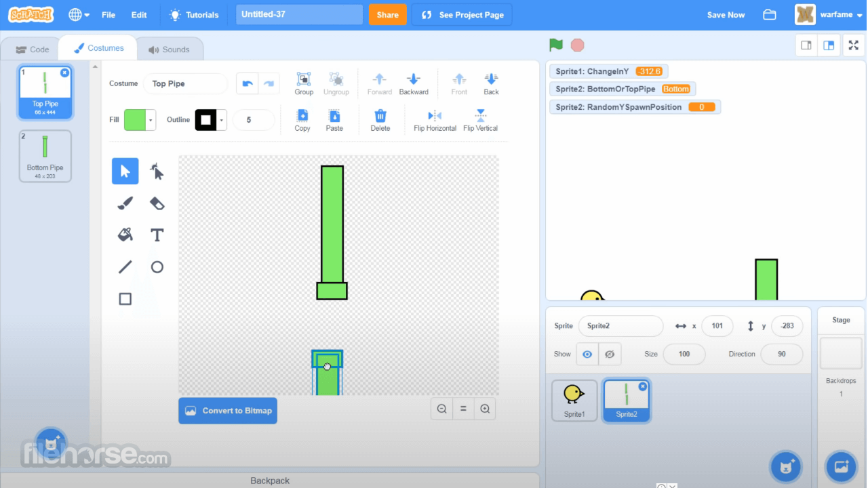Click Convert to Bitmap
Image resolution: width=868 pixels, height=488 pixels.
(228, 411)
